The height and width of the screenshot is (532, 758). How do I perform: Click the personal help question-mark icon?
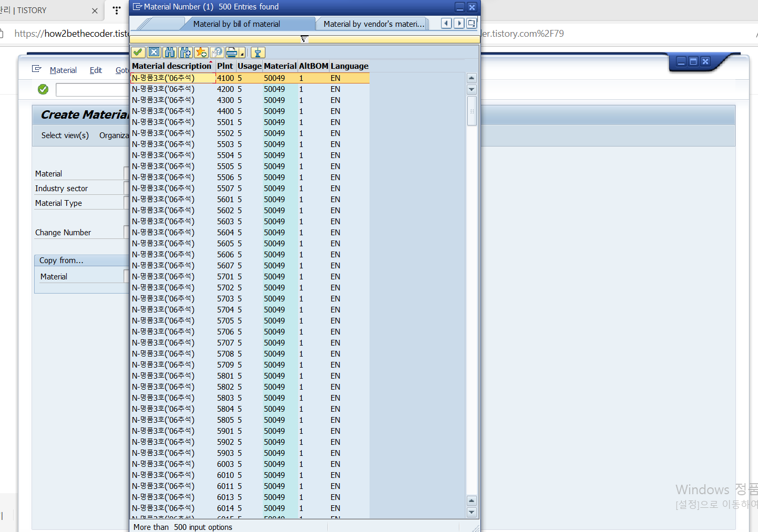[x=217, y=53]
